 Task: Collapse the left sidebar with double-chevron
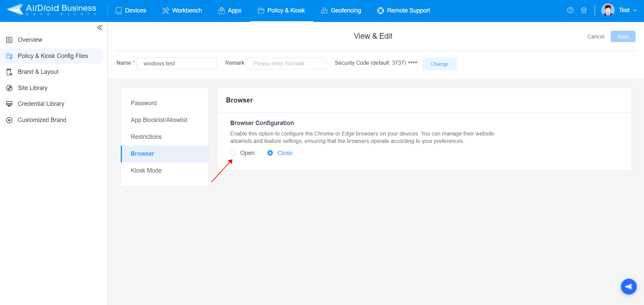click(x=100, y=28)
